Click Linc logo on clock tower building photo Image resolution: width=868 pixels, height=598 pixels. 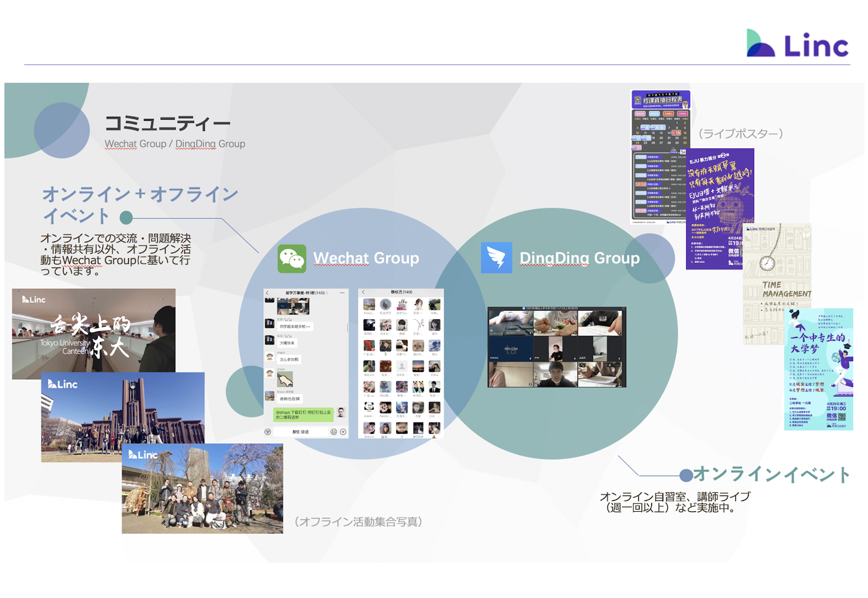tap(62, 384)
